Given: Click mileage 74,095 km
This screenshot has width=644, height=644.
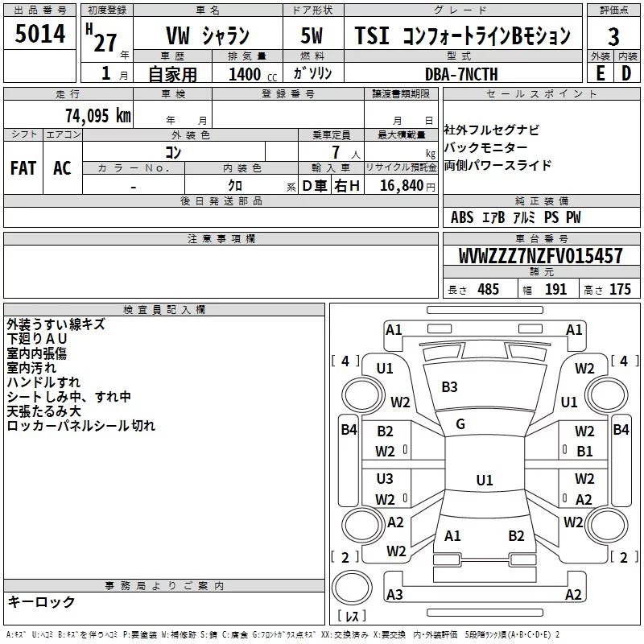Looking at the screenshot, I should [98, 115].
